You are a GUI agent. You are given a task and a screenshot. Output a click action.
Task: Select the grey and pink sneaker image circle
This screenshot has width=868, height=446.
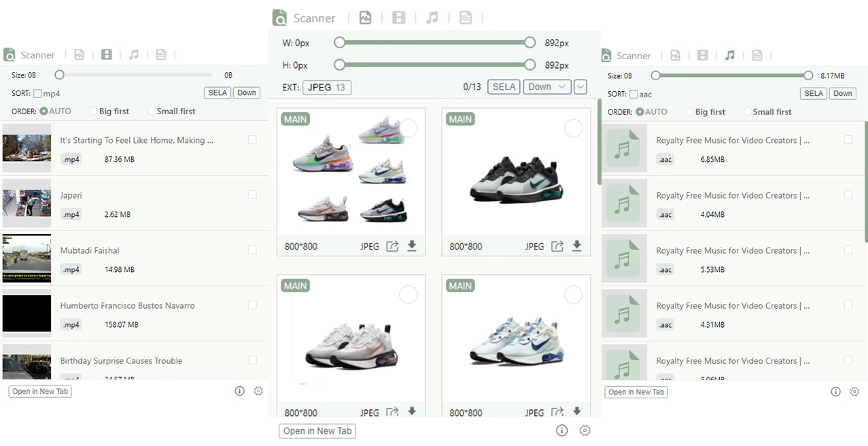pyautogui.click(x=409, y=294)
